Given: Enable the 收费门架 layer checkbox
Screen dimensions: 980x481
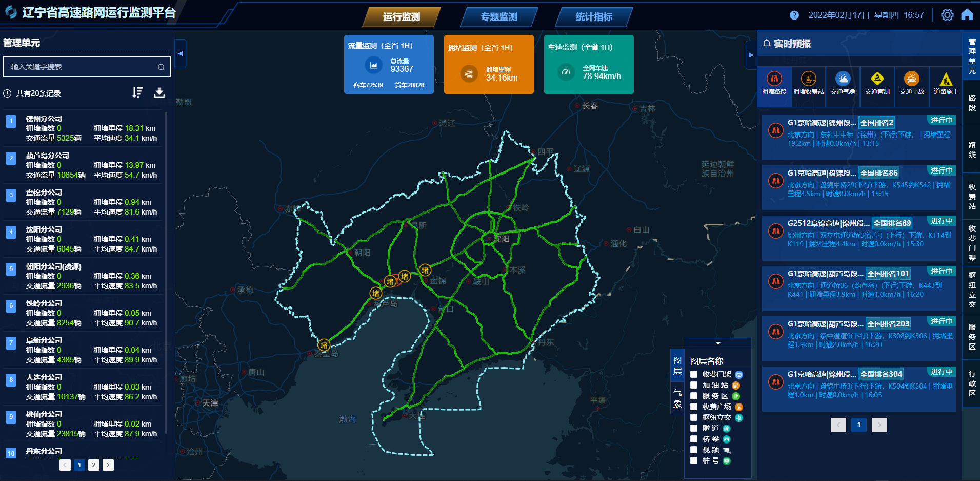Looking at the screenshot, I should click(x=694, y=374).
